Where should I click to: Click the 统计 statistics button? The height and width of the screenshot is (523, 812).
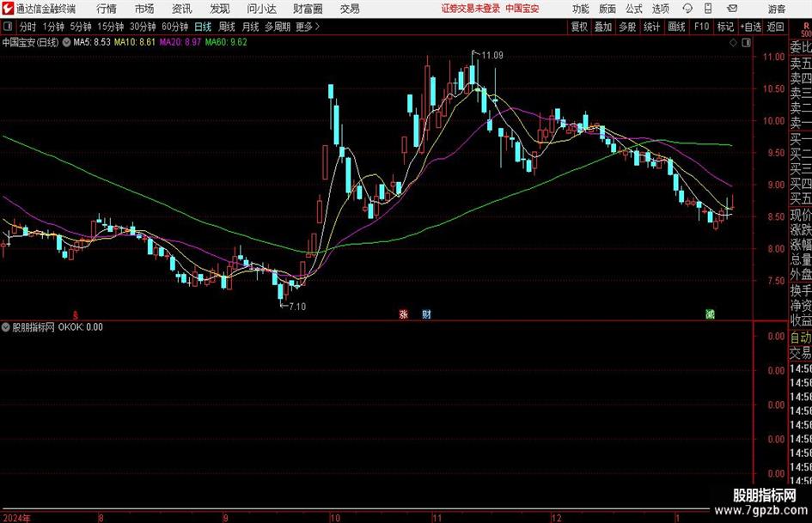coord(651,27)
